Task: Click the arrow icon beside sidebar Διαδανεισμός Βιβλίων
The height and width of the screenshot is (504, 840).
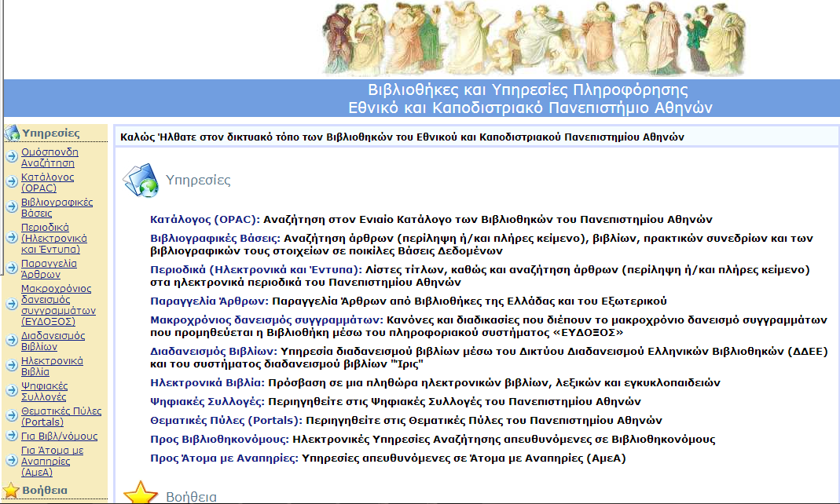Action: pos(12,340)
